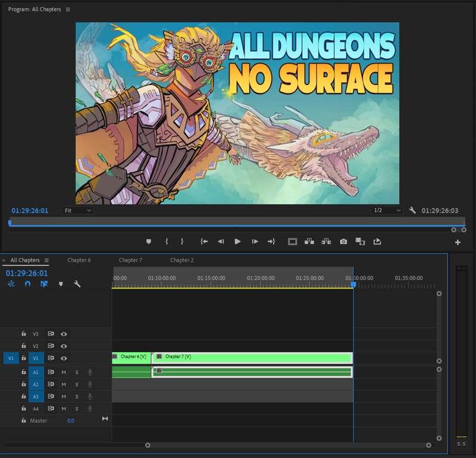Click the Mark Out button
This screenshot has height=458, width=476.
pyautogui.click(x=182, y=241)
